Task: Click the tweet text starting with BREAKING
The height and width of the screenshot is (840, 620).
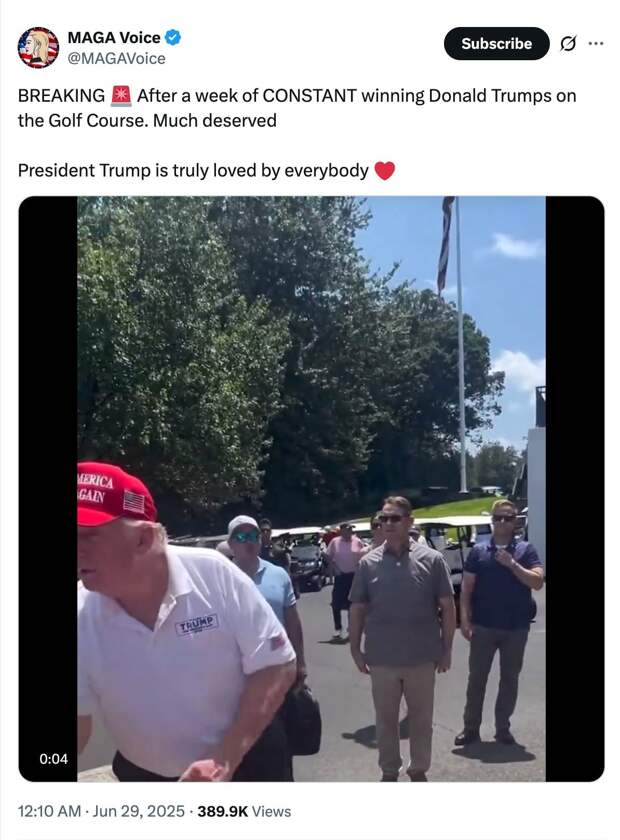Action: point(297,108)
